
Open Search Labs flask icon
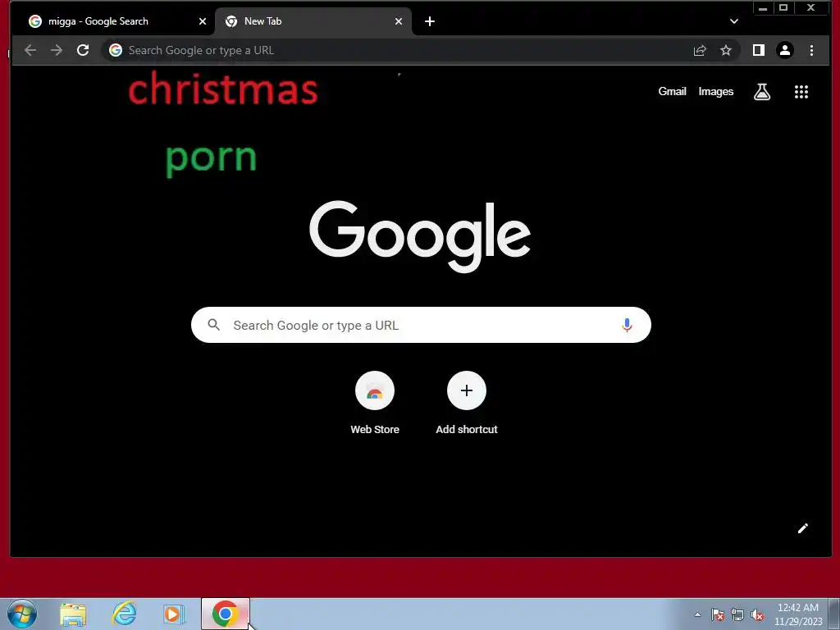pos(762,92)
